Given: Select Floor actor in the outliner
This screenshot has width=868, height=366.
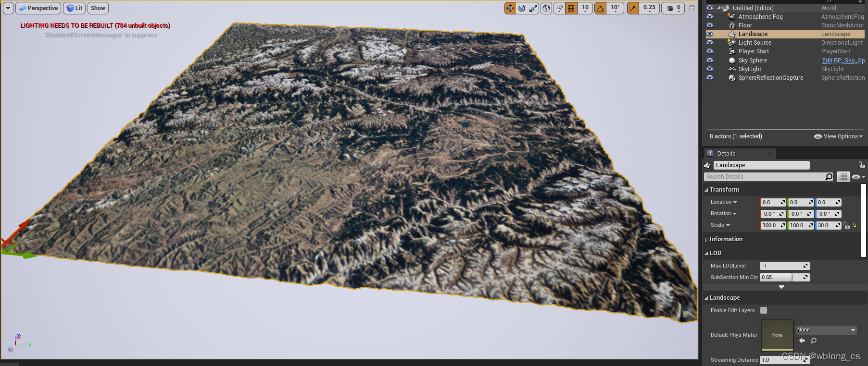Looking at the screenshot, I should [745, 25].
